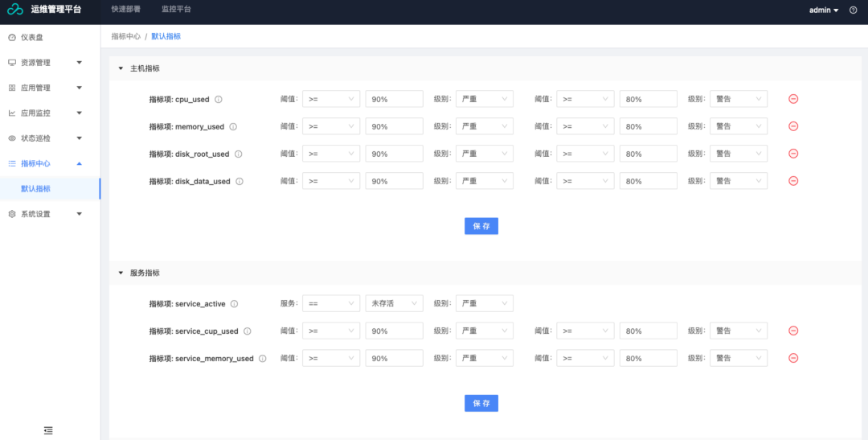This screenshot has width=868, height=440.
Task: Save the 服务指标 settings
Action: coord(481,404)
